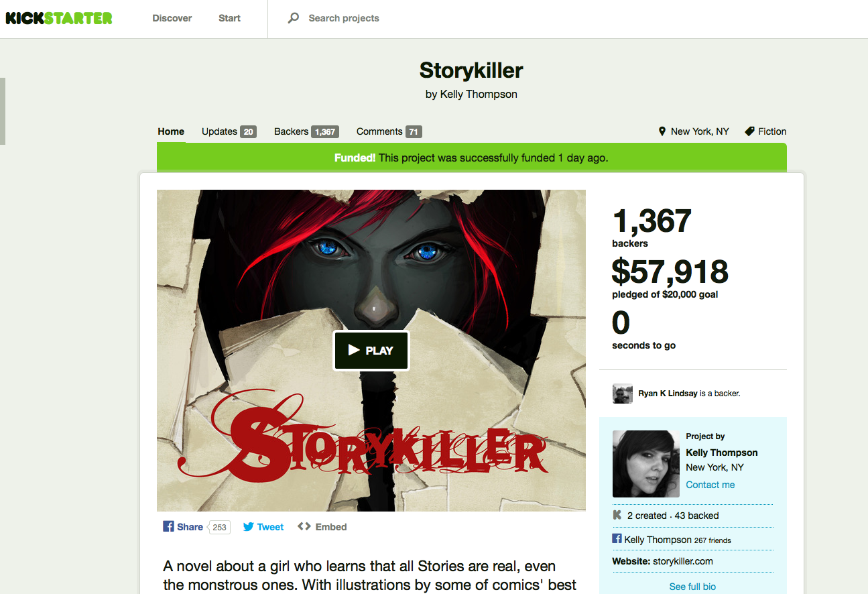Click the New York location pin icon
Screen dimensions: 868x594
point(662,131)
